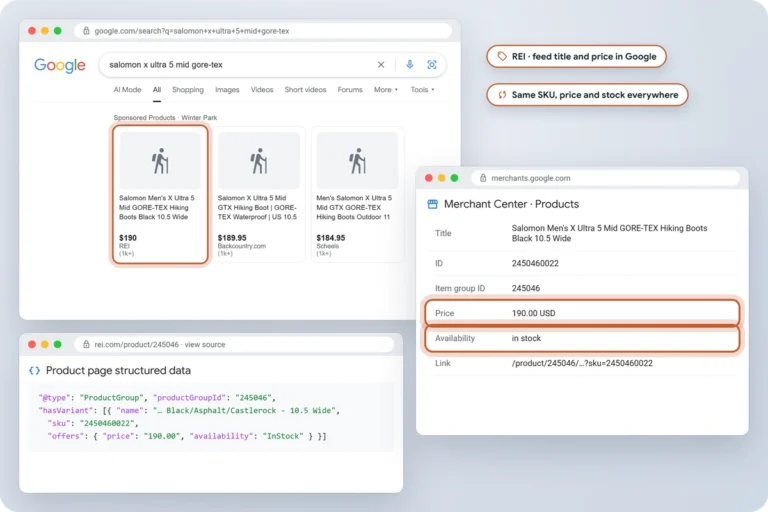Click lock icon in merchants.google.com address bar
This screenshot has height=512, width=768.
[x=483, y=178]
